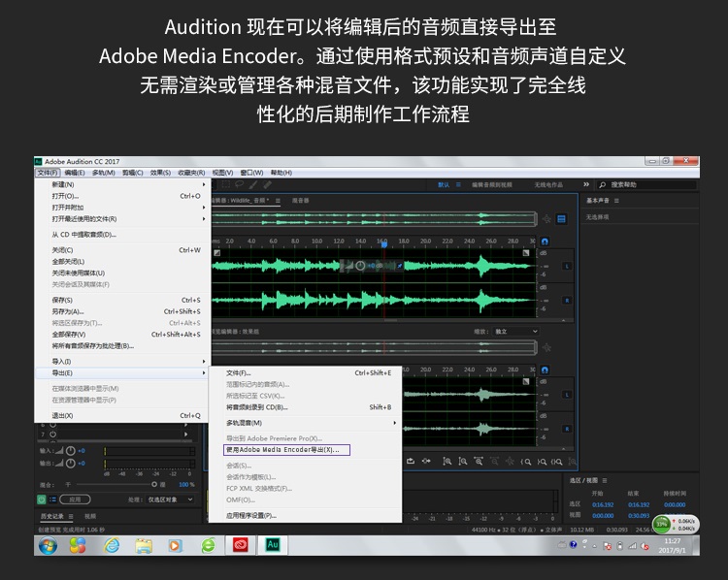The image size is (728, 580).
Task: Click the effects rack list view icon
Action: pos(52,499)
